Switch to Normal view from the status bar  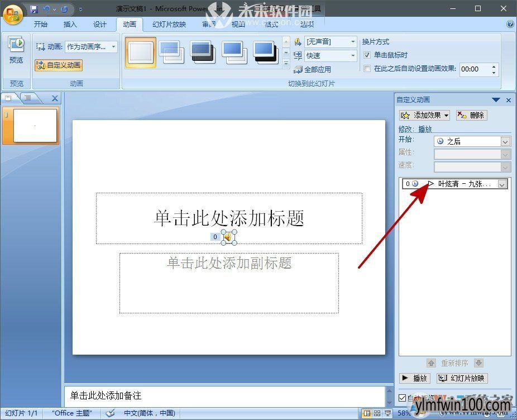pos(367,413)
